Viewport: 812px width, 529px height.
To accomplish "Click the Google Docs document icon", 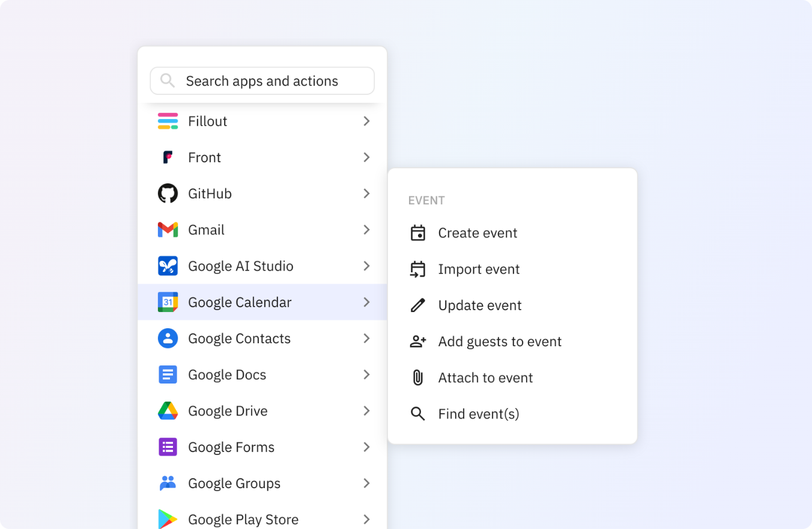I will 168,375.
